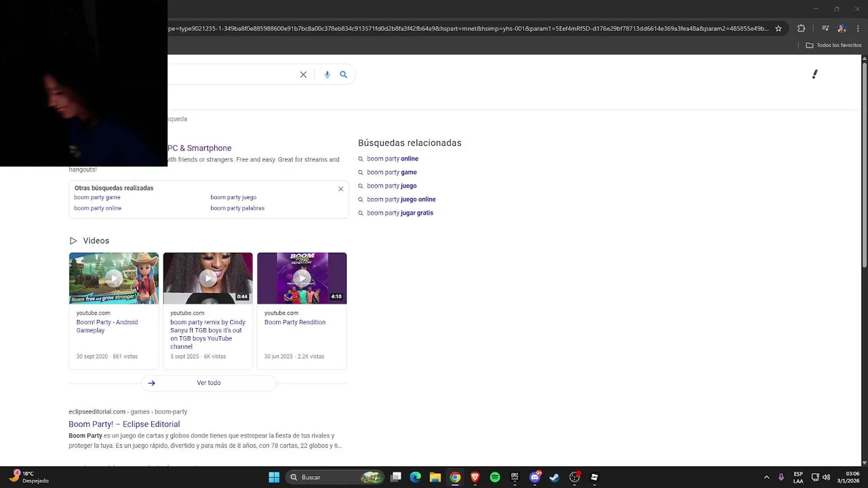Screen dimensions: 868x488
Task: Open File Explorer from the taskbar
Action: [x=435, y=477]
